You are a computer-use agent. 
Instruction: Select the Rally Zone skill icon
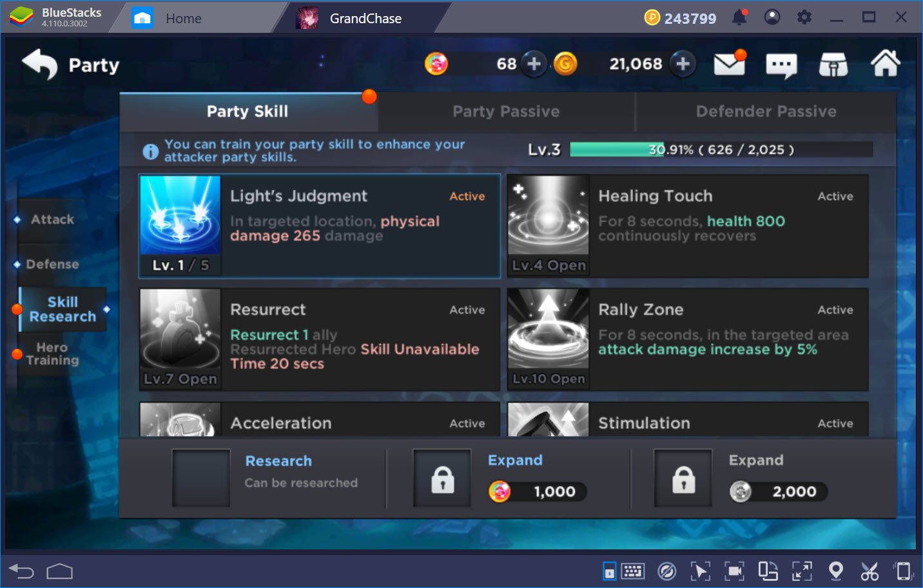(549, 329)
